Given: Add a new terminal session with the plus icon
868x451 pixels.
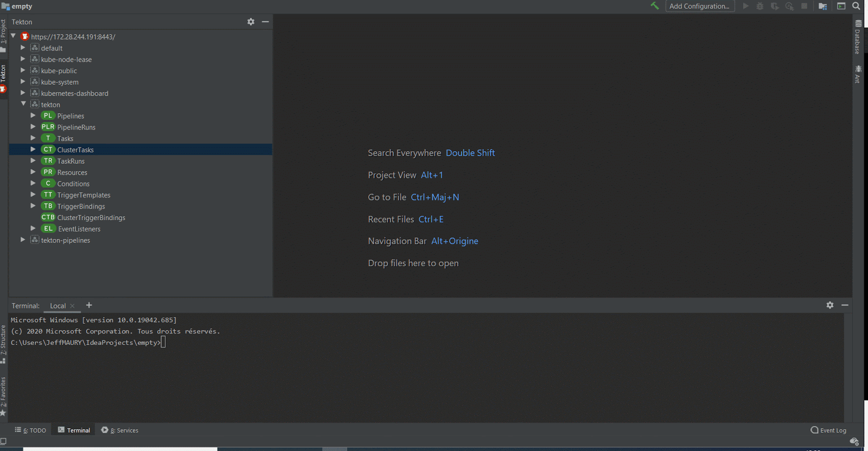Looking at the screenshot, I should pyautogui.click(x=89, y=305).
